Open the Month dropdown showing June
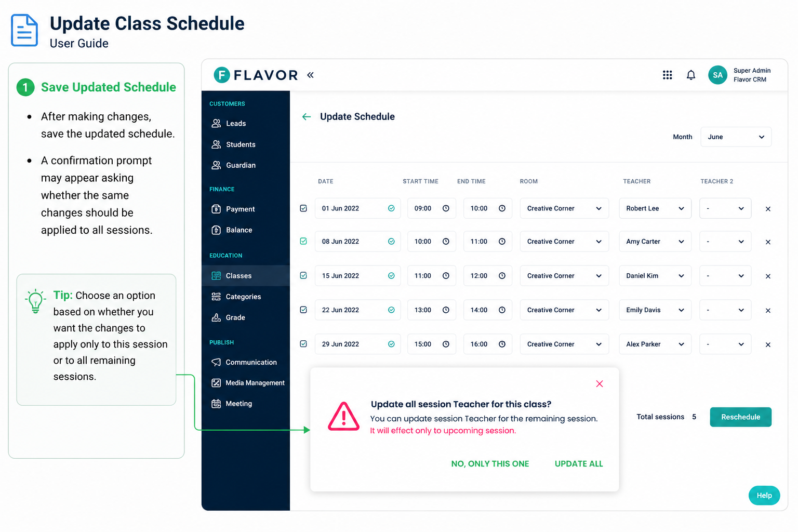The image size is (798, 532). (736, 137)
